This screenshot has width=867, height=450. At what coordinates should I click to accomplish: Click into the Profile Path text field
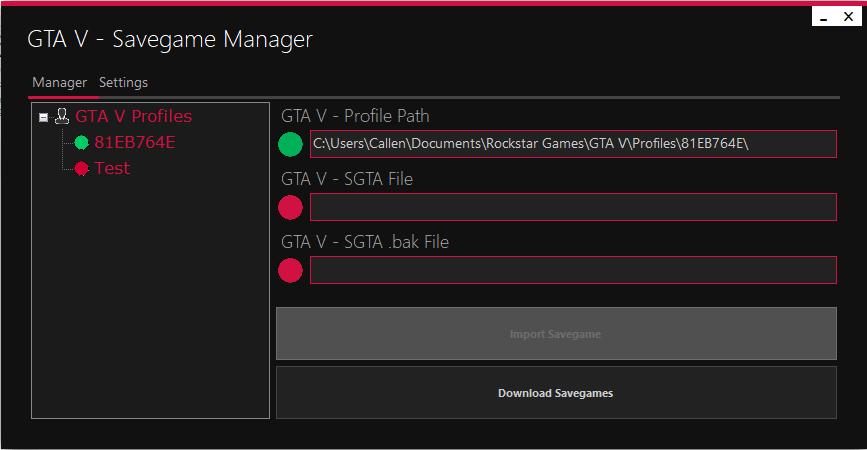[x=572, y=144]
